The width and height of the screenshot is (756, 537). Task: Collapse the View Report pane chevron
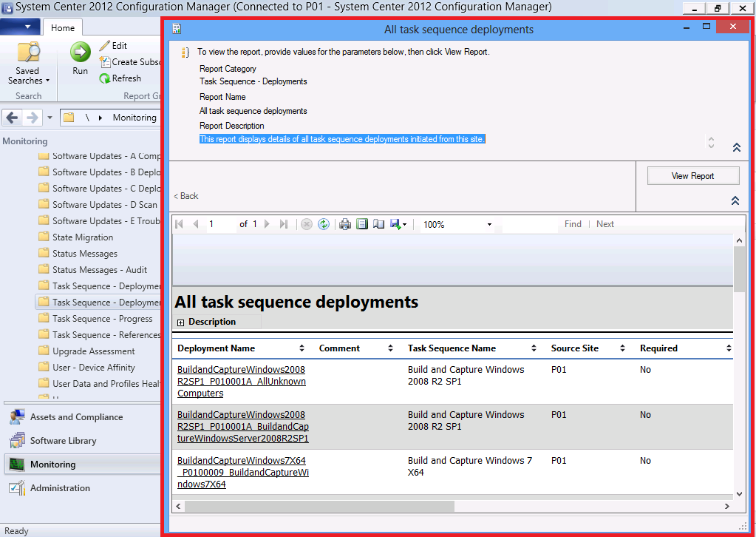coord(735,200)
